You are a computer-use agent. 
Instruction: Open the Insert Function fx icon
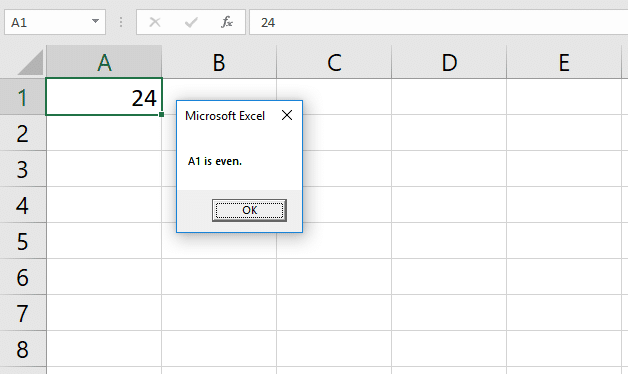(x=227, y=22)
